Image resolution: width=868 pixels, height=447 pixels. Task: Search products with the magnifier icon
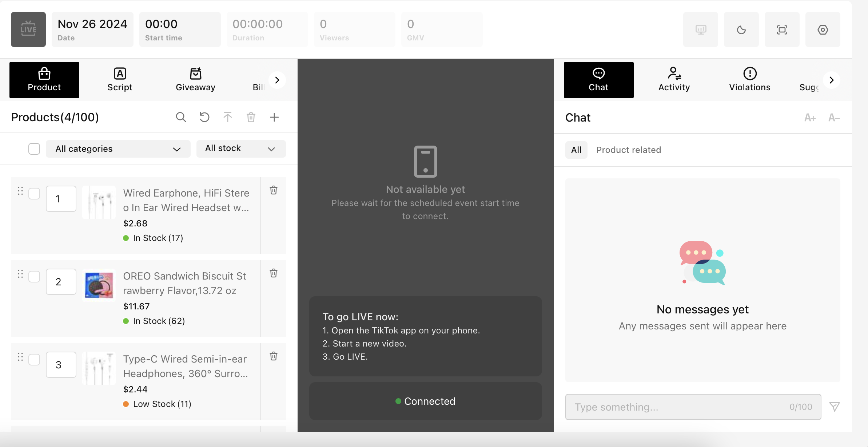(x=181, y=117)
